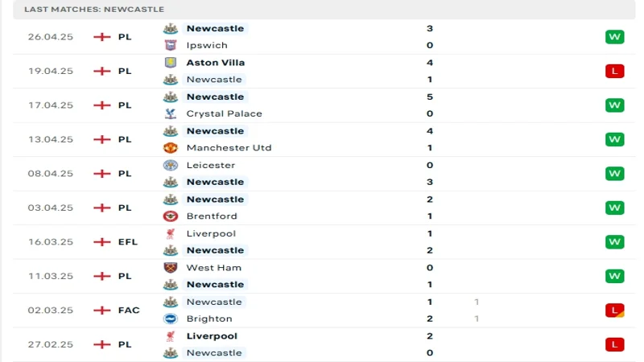Click the Aston Villa club crest

(x=170, y=63)
